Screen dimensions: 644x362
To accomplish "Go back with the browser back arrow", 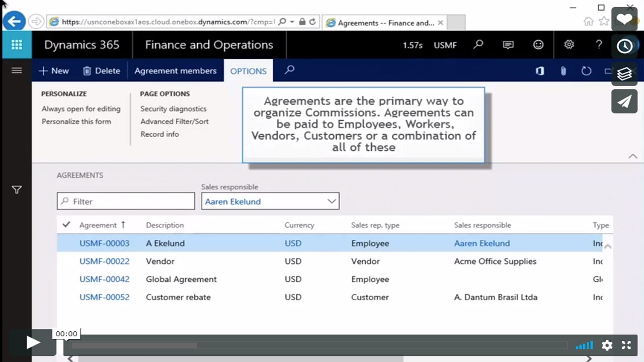I will point(14,21).
